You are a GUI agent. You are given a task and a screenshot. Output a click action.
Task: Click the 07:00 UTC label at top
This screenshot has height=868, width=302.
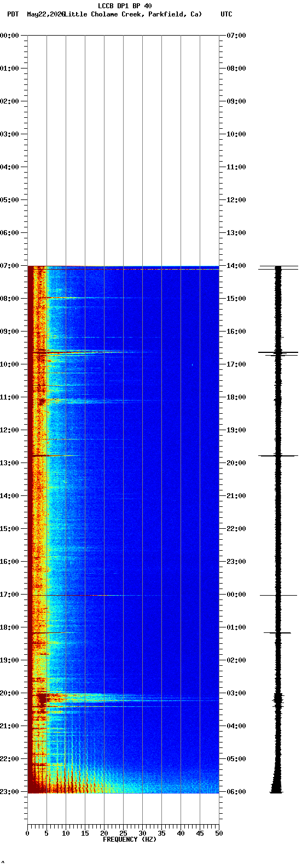point(236,36)
